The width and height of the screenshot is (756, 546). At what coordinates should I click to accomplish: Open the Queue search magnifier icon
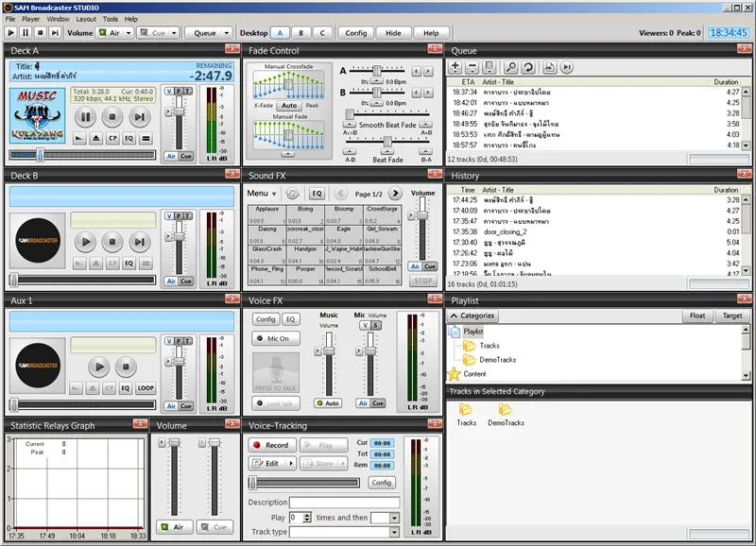coord(510,67)
